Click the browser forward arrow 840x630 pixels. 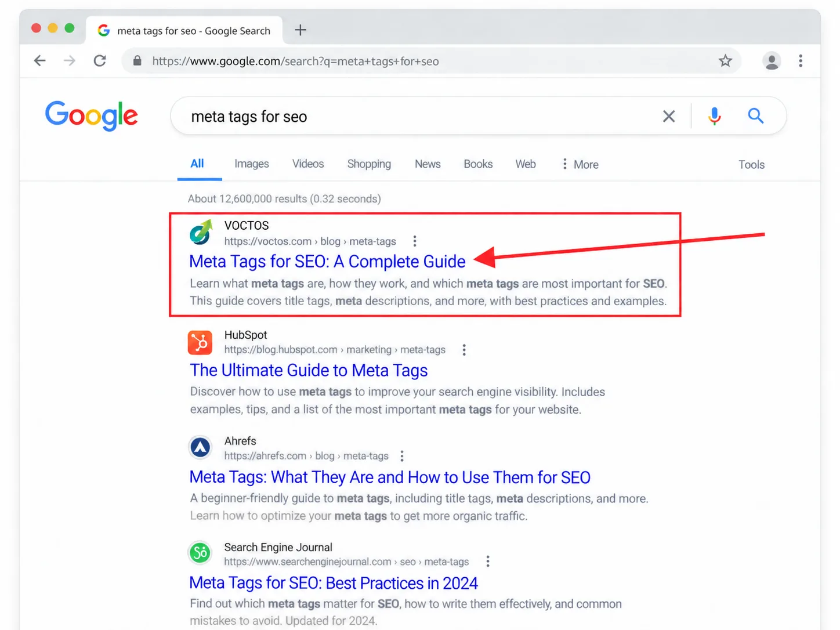coord(70,61)
